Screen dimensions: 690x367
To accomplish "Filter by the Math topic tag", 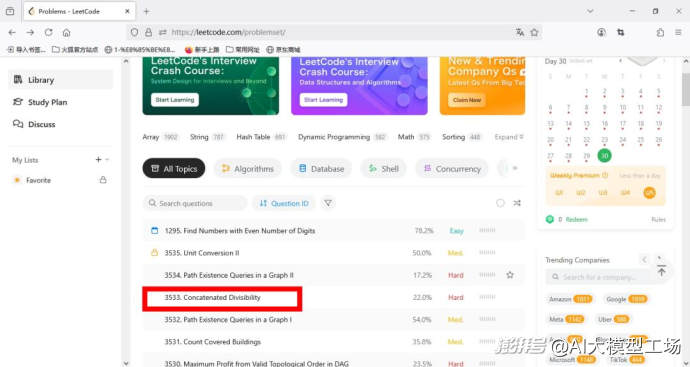I will tap(414, 137).
